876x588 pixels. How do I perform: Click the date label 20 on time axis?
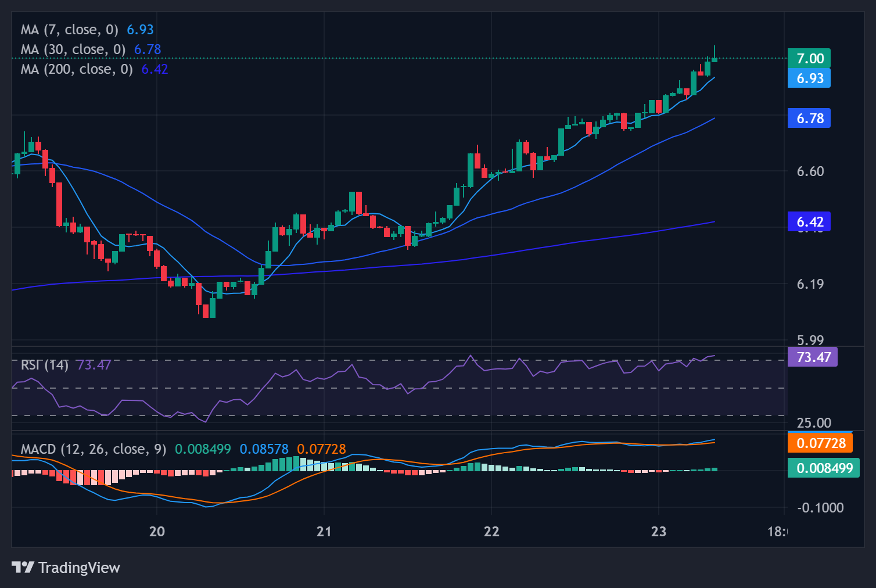pyautogui.click(x=157, y=532)
